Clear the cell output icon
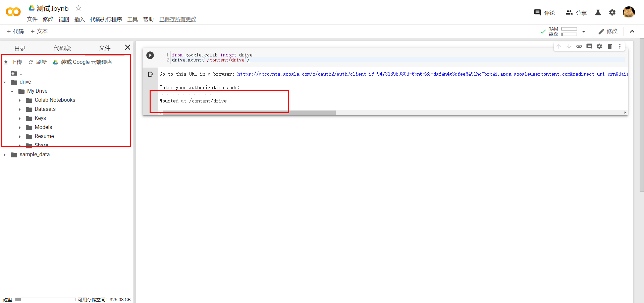This screenshot has height=303, width=644. (151, 74)
